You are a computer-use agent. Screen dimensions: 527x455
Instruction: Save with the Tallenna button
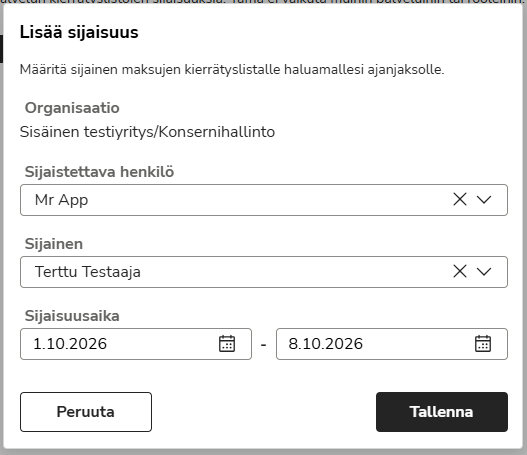coord(442,412)
